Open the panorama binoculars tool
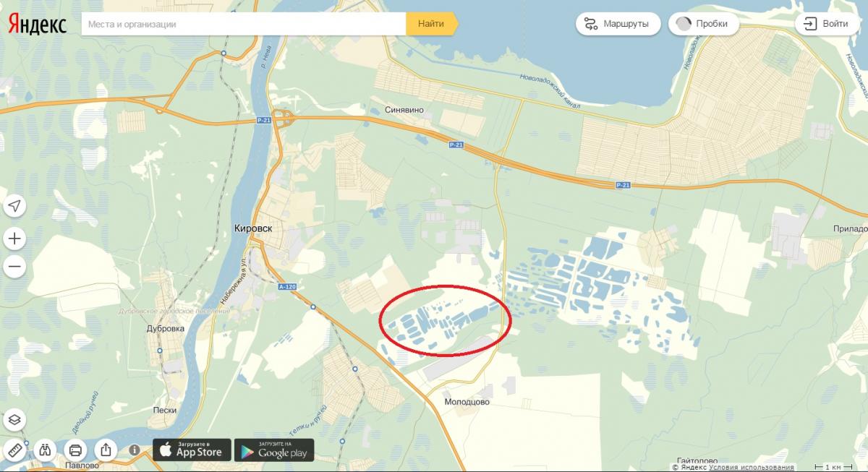Viewport: 868px width, 472px height. pos(45,450)
